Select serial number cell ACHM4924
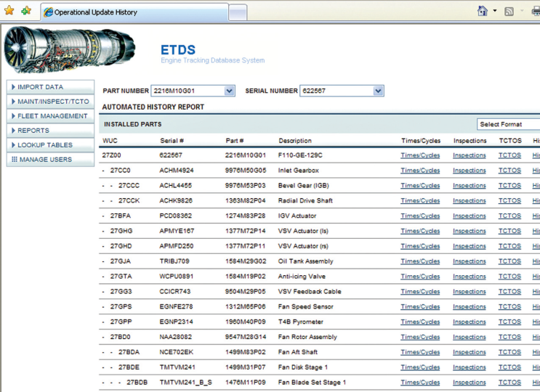 pos(177,171)
